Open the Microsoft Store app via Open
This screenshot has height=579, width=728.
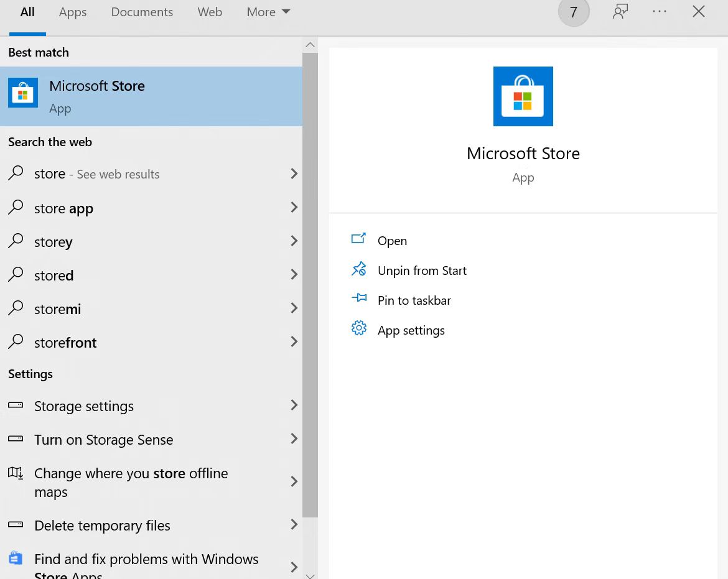[392, 240]
